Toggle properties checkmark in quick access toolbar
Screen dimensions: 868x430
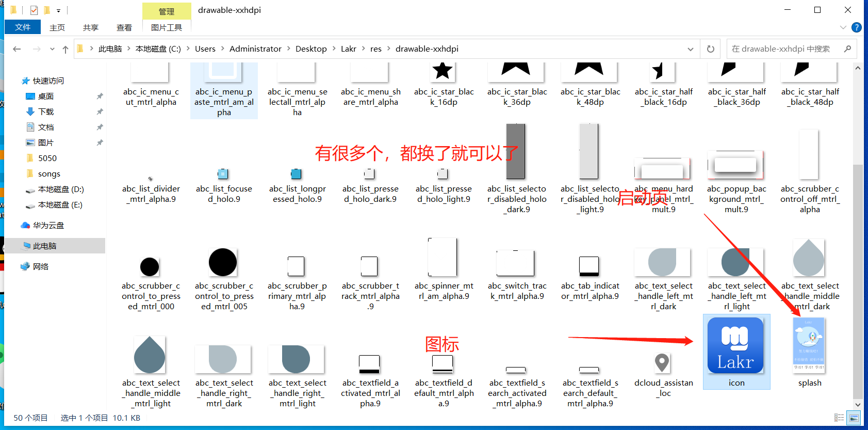[x=34, y=10]
